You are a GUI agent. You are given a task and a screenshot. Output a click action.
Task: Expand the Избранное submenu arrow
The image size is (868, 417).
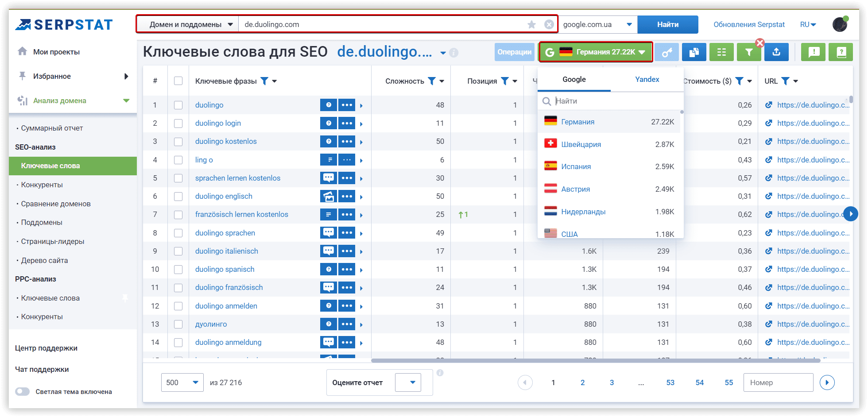click(126, 76)
